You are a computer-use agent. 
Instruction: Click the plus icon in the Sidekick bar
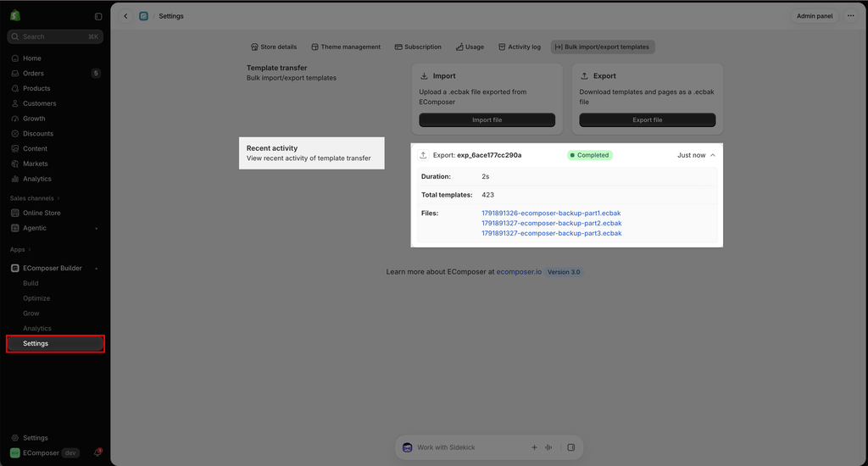point(534,447)
